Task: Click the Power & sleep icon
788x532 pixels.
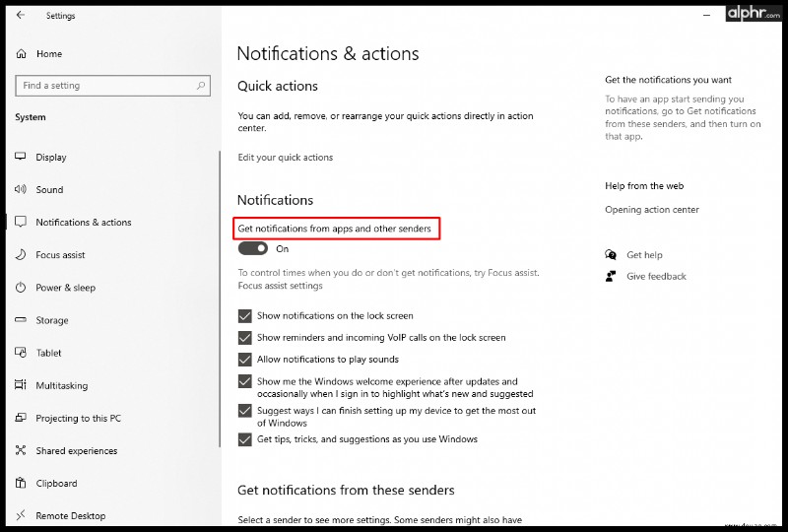Action: pos(21,287)
